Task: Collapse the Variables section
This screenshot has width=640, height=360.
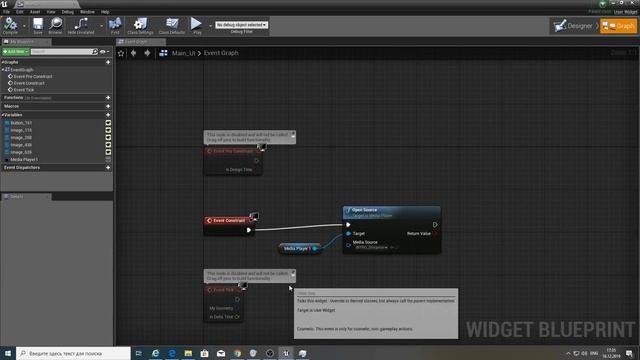Action: click(2, 115)
